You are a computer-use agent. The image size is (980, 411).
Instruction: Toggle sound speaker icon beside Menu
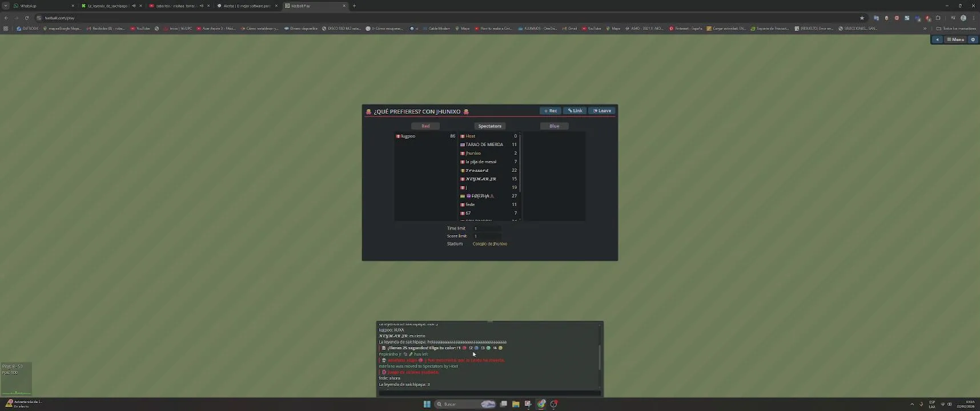point(937,39)
